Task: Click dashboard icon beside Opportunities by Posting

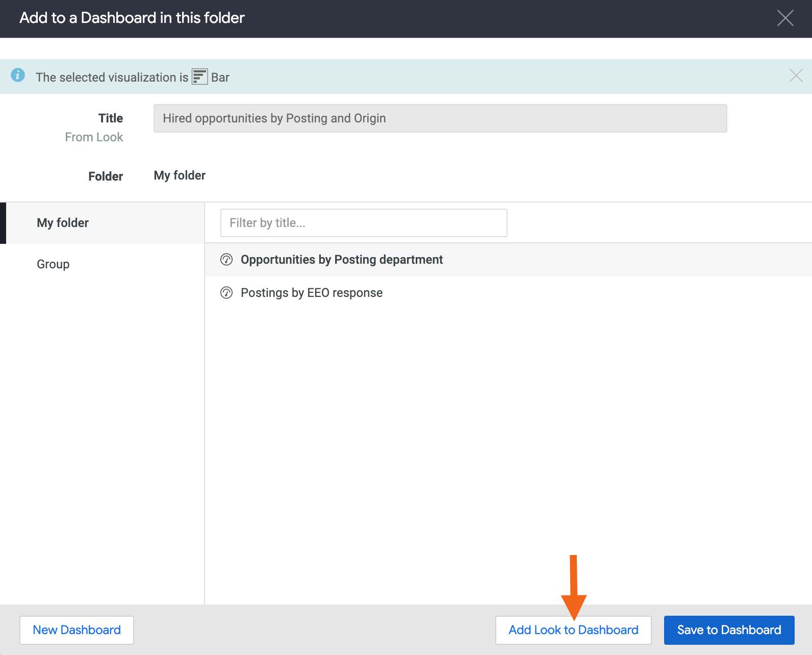Action: click(226, 260)
